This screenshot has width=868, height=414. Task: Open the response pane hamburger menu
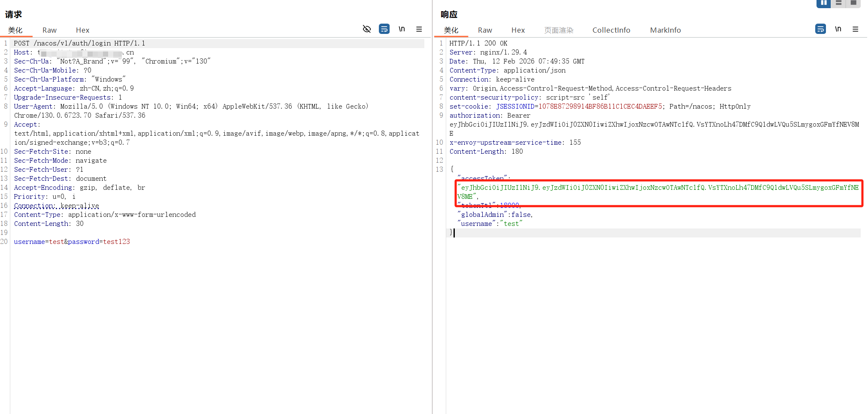coord(855,29)
